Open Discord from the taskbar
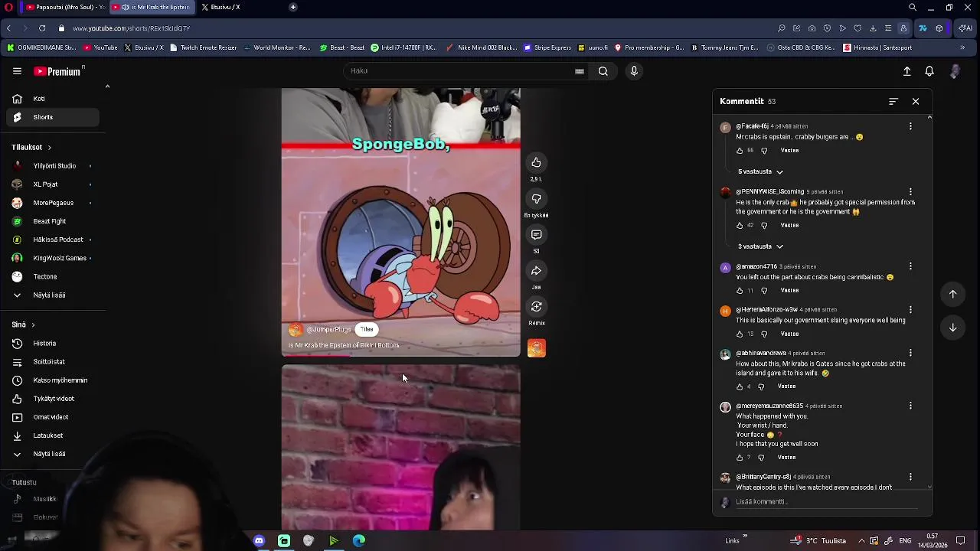 (259, 541)
